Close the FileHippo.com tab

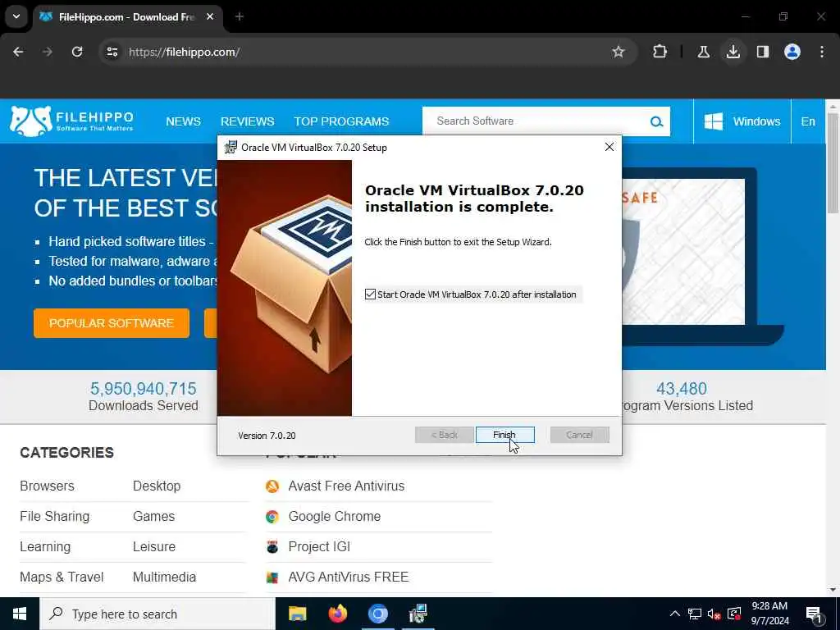(x=210, y=16)
